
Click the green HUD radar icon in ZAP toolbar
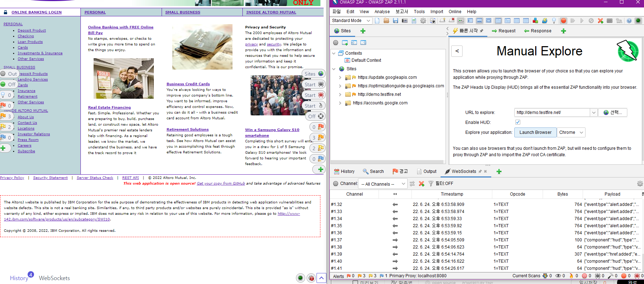click(638, 21)
